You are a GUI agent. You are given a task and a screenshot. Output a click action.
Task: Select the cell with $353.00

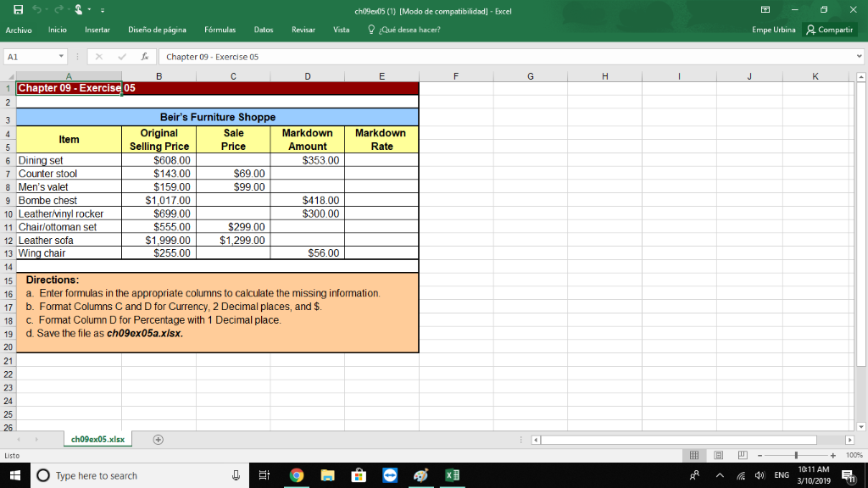click(307, 160)
